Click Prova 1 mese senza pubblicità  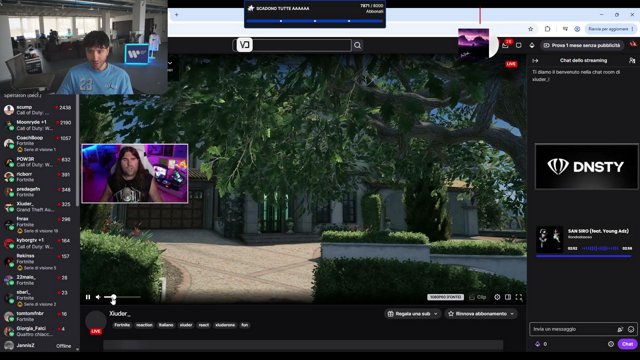(x=582, y=45)
